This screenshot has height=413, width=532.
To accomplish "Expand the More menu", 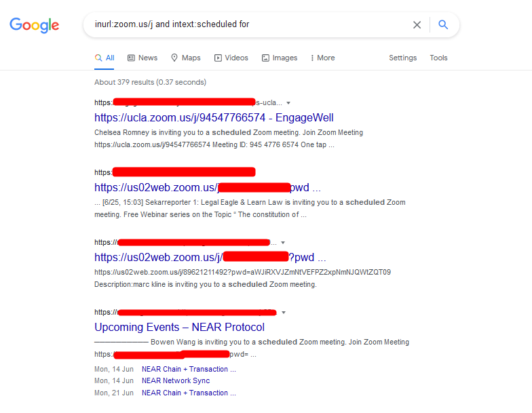I will click(x=323, y=58).
